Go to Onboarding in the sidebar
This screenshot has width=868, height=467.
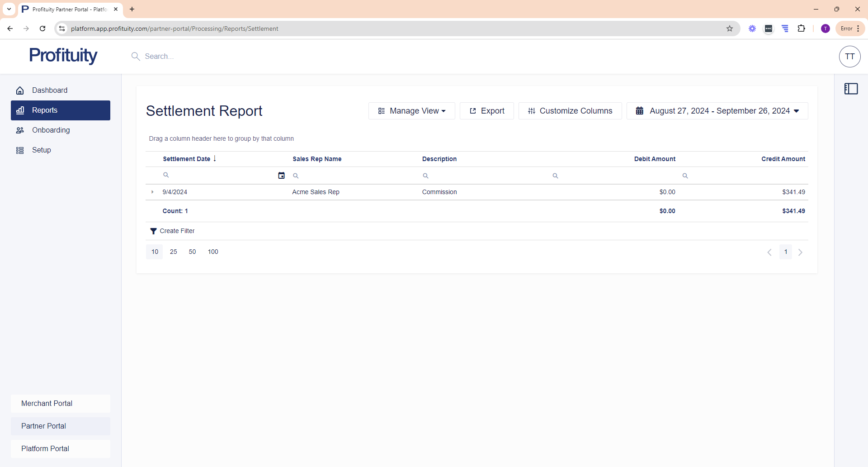click(51, 130)
